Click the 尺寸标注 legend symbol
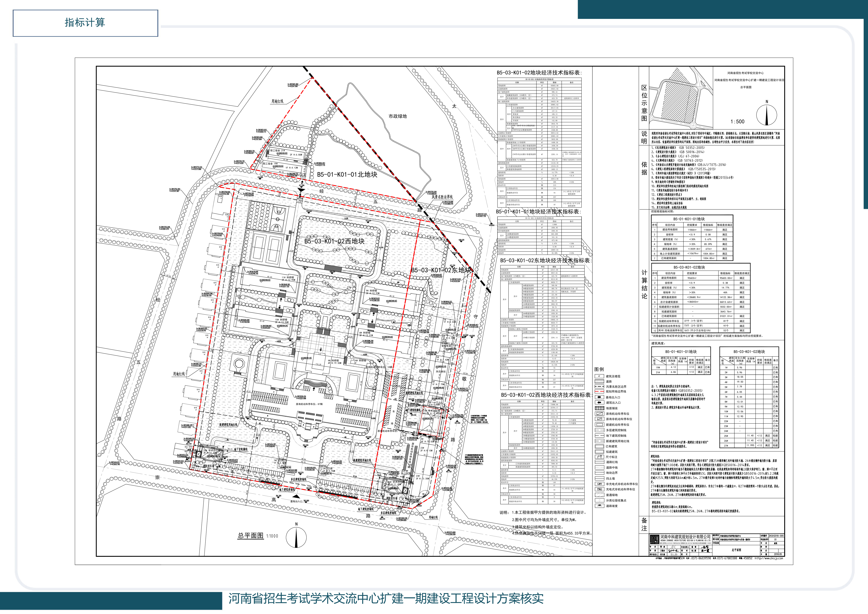This screenshot has width=868, height=614. (599, 457)
